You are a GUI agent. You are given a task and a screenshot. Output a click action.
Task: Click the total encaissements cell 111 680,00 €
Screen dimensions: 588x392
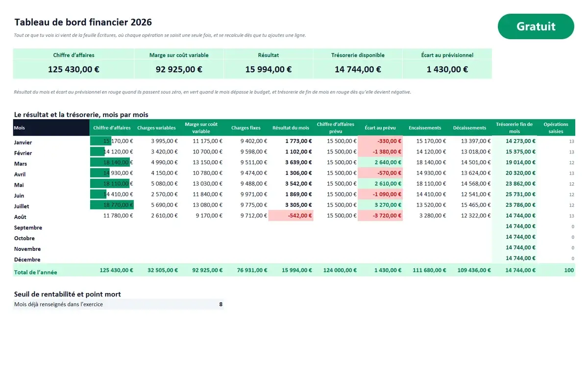click(425, 270)
